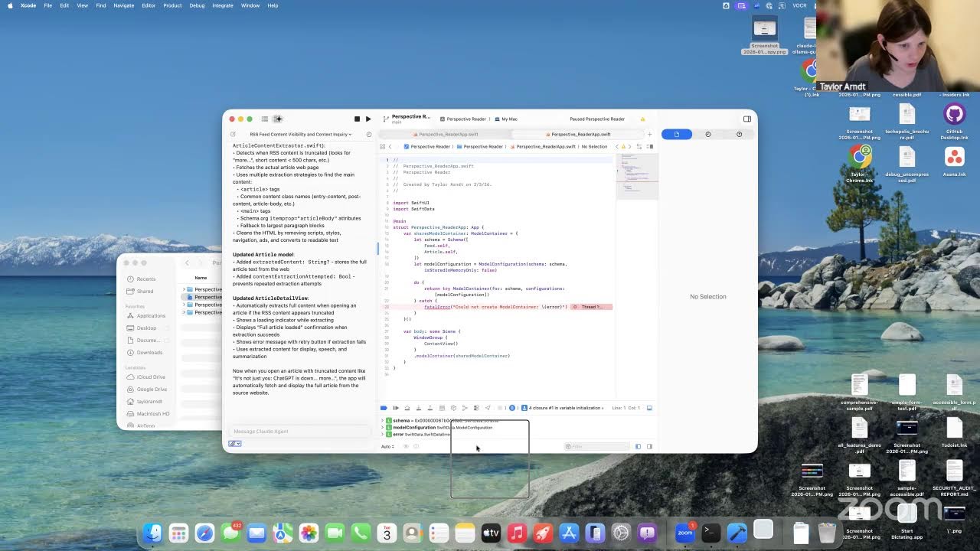The height and width of the screenshot is (551, 980).
Task: Select the File inspector tab
Action: click(x=677, y=134)
